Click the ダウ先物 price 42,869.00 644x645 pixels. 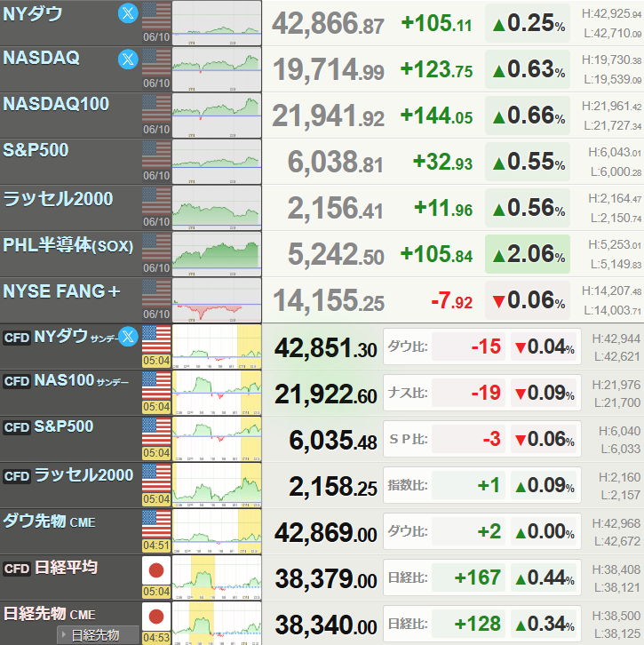point(326,533)
